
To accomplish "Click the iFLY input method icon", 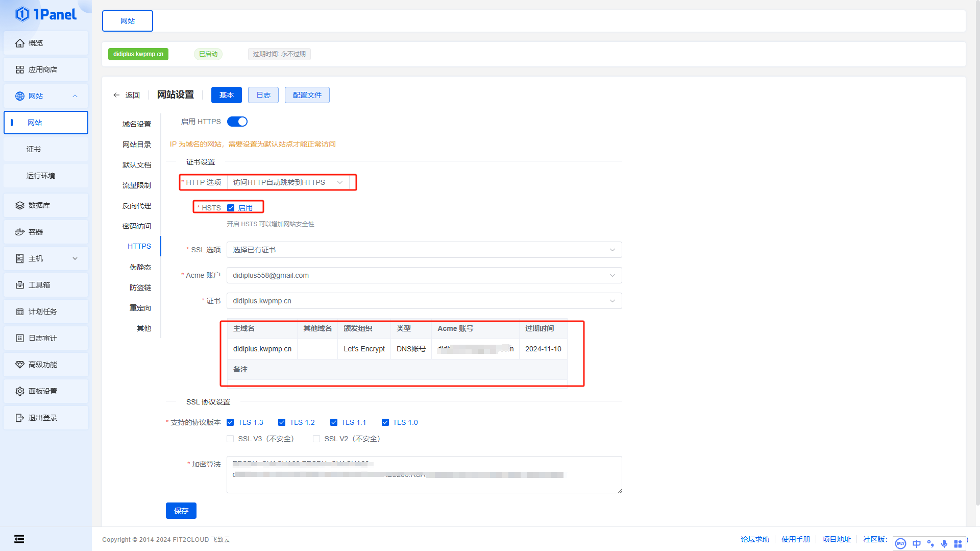I will pyautogui.click(x=901, y=544).
